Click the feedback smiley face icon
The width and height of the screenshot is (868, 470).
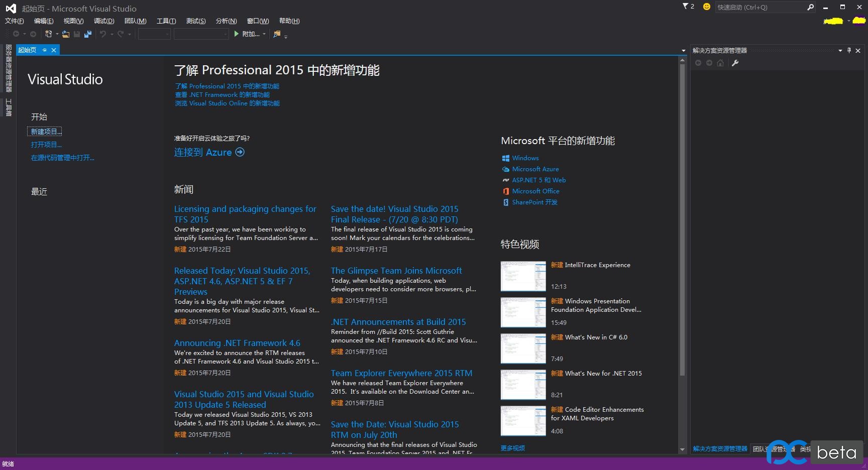coord(707,7)
